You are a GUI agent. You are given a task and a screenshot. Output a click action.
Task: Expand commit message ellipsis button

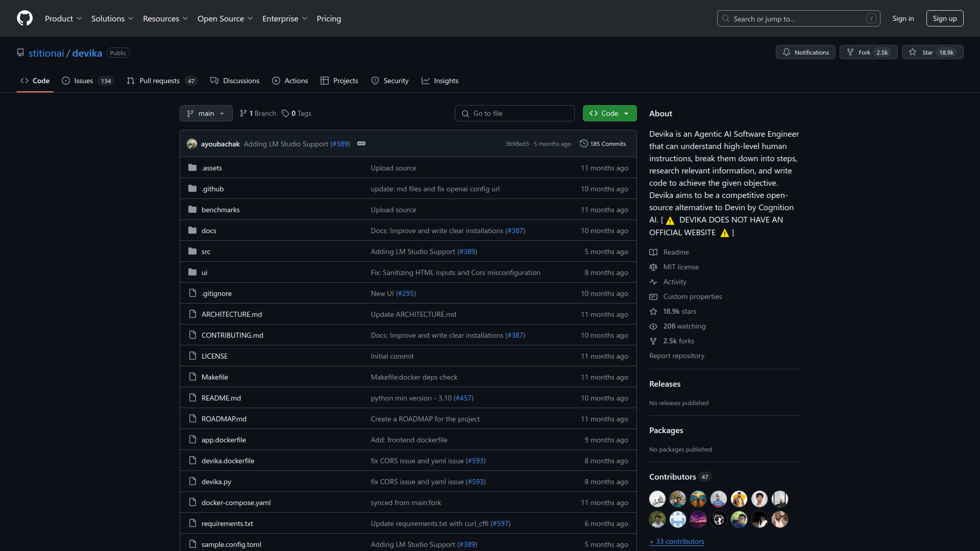coord(361,143)
